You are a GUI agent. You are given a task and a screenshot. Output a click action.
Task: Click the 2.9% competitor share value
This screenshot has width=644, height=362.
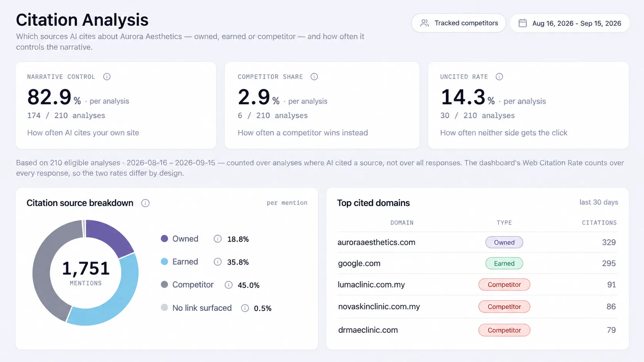[258, 97]
